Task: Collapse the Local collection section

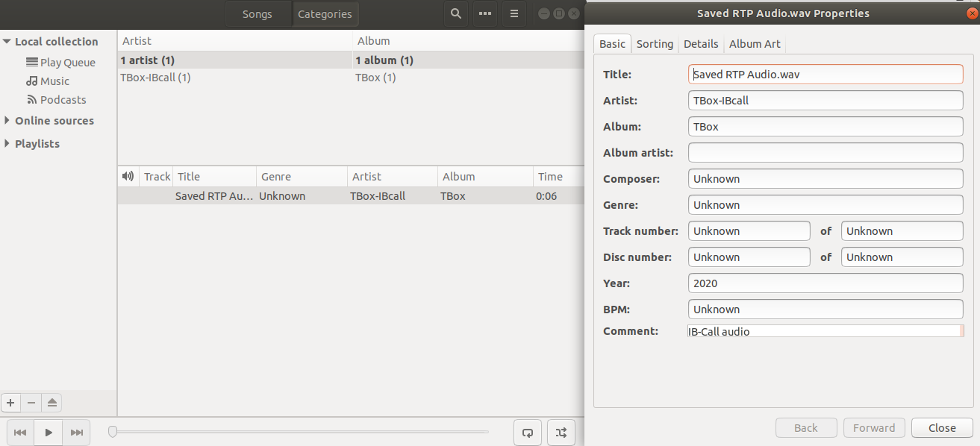Action: pyautogui.click(x=7, y=42)
